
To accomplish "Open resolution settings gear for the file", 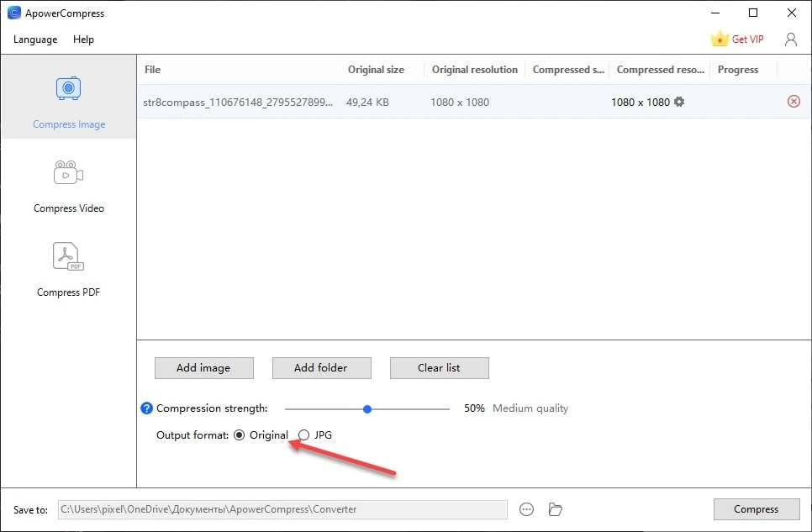I will [x=679, y=102].
